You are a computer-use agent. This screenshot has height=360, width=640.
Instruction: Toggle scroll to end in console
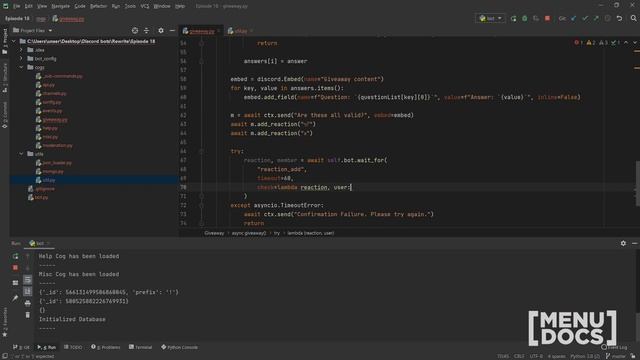click(x=27, y=291)
